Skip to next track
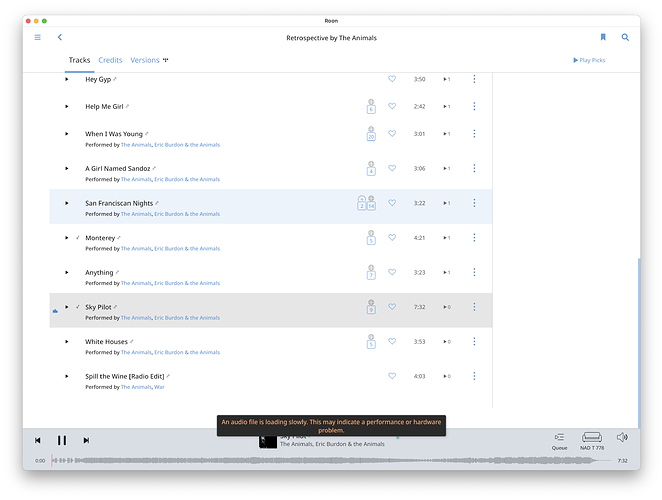This screenshot has width=662, height=500. tap(86, 440)
